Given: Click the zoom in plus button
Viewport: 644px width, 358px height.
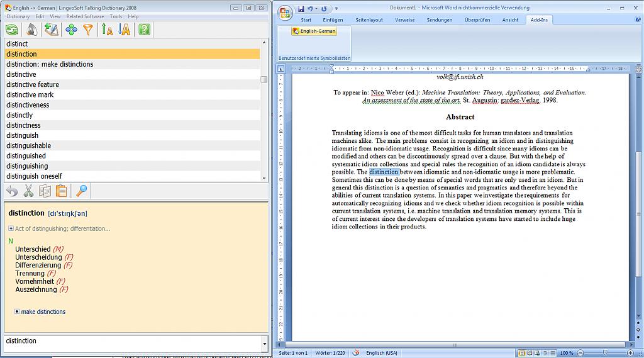Looking at the screenshot, I should (630, 353).
